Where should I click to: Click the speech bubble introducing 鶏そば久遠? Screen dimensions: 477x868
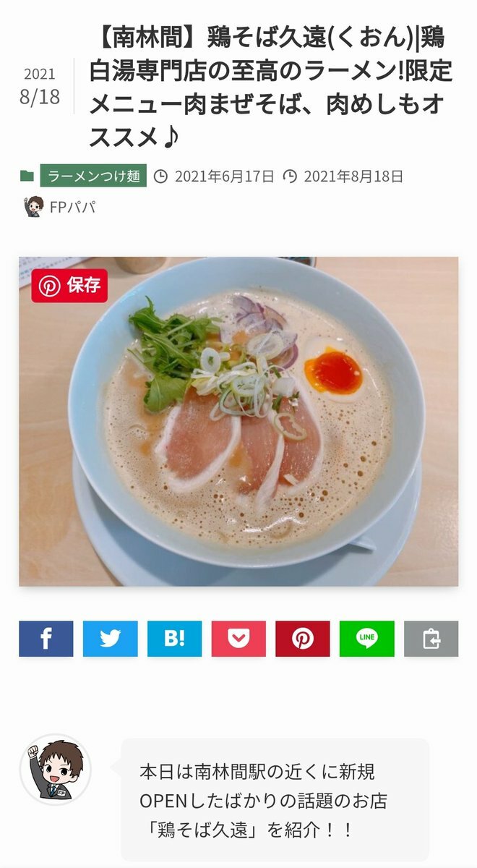pyautogui.click(x=275, y=800)
